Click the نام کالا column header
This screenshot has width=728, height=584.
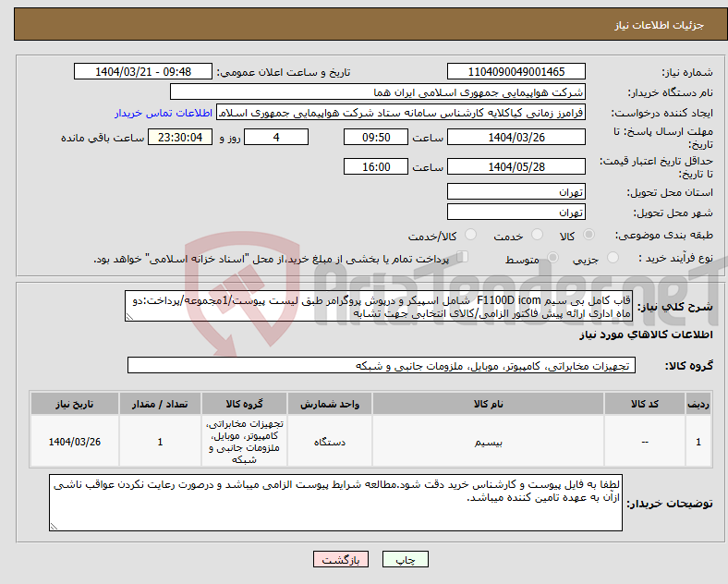[x=488, y=404]
